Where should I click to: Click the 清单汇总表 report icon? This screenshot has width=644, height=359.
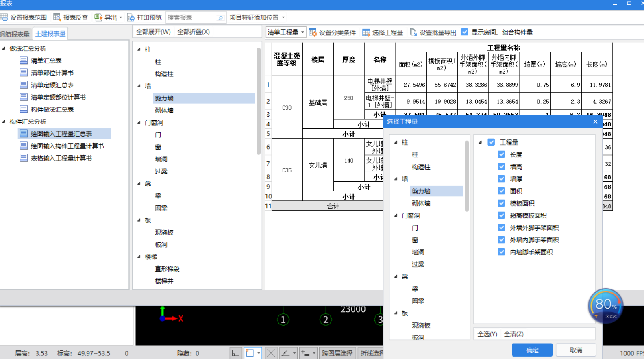24,61
